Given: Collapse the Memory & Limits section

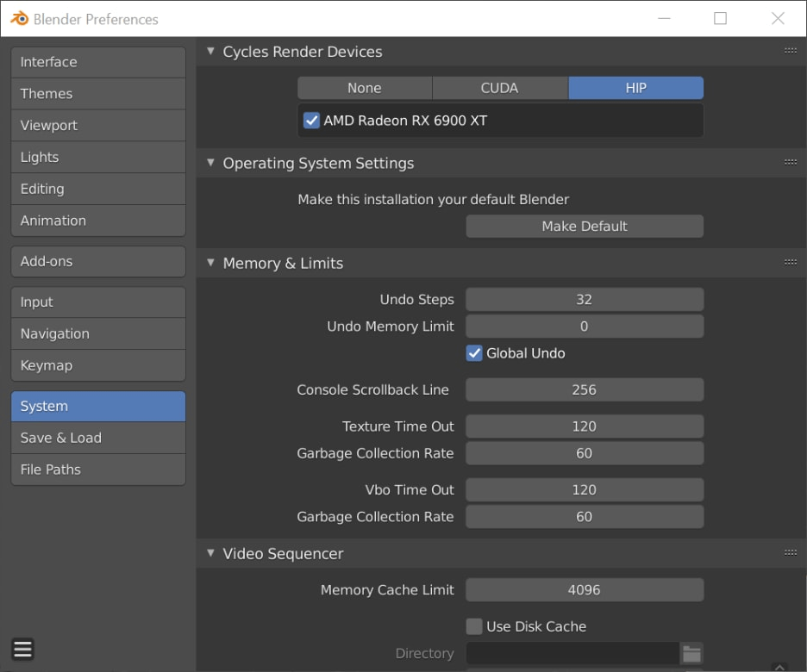Looking at the screenshot, I should (210, 263).
